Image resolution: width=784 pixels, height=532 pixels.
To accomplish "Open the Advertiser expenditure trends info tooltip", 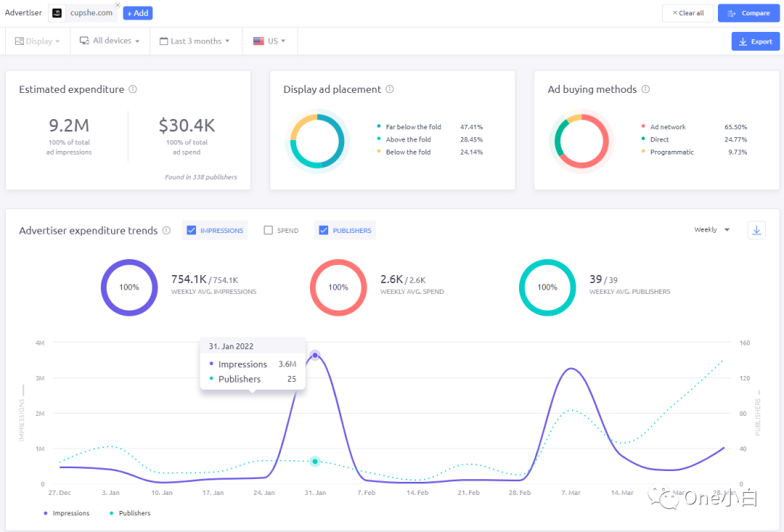I will coord(166,230).
